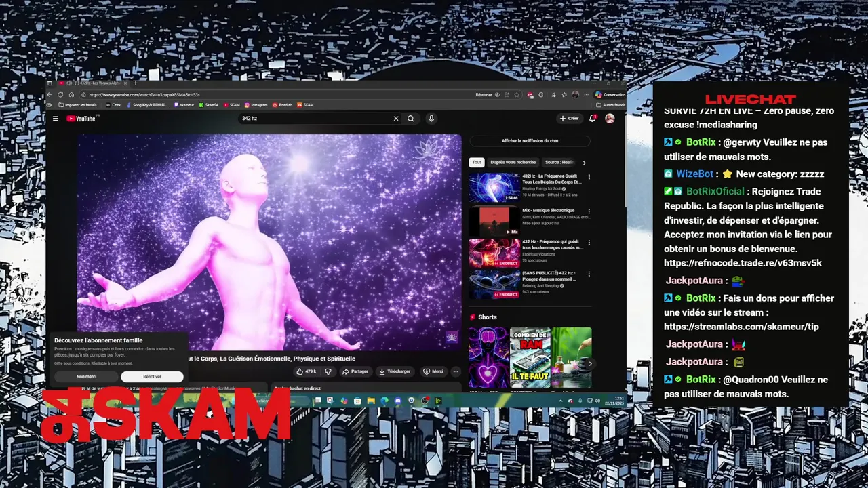Like the video with 479 k likes

tap(307, 371)
